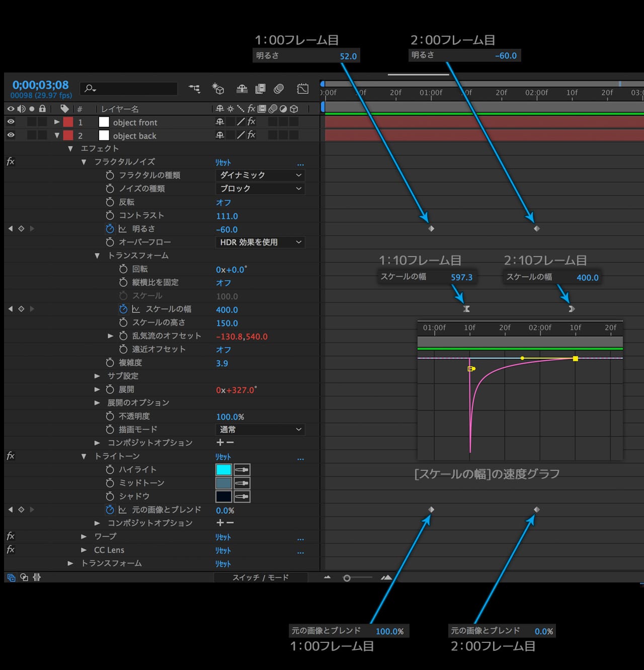Toggle the shy layers hide button
The width and height of the screenshot is (644, 670).
click(242, 89)
